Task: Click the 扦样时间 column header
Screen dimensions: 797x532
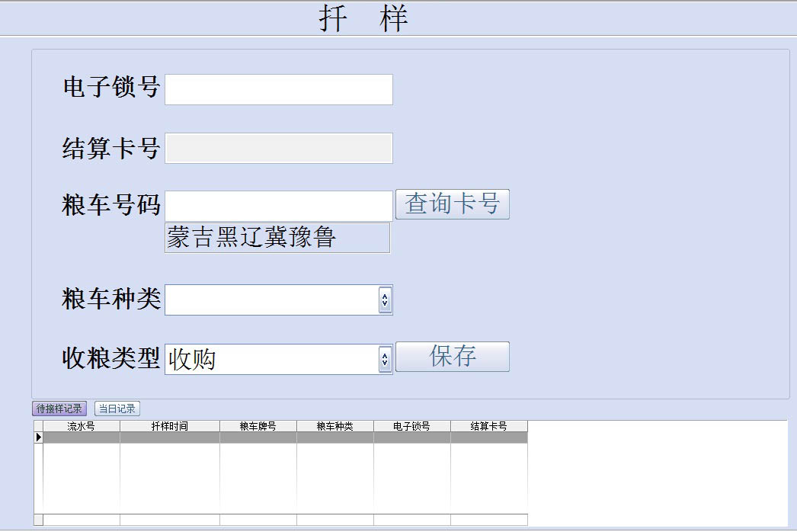Action: (169, 426)
